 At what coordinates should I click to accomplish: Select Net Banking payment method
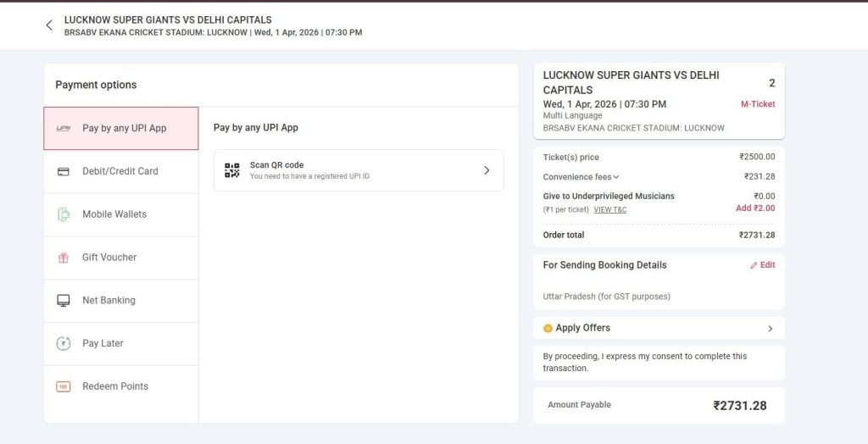coord(120,301)
